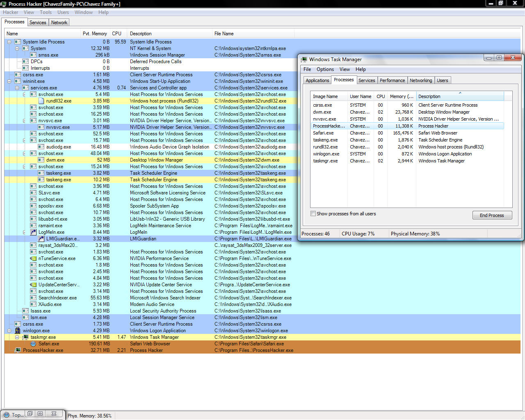525x420 pixels.
Task: Select the DPCs row in the tree
Action: pos(262,62)
